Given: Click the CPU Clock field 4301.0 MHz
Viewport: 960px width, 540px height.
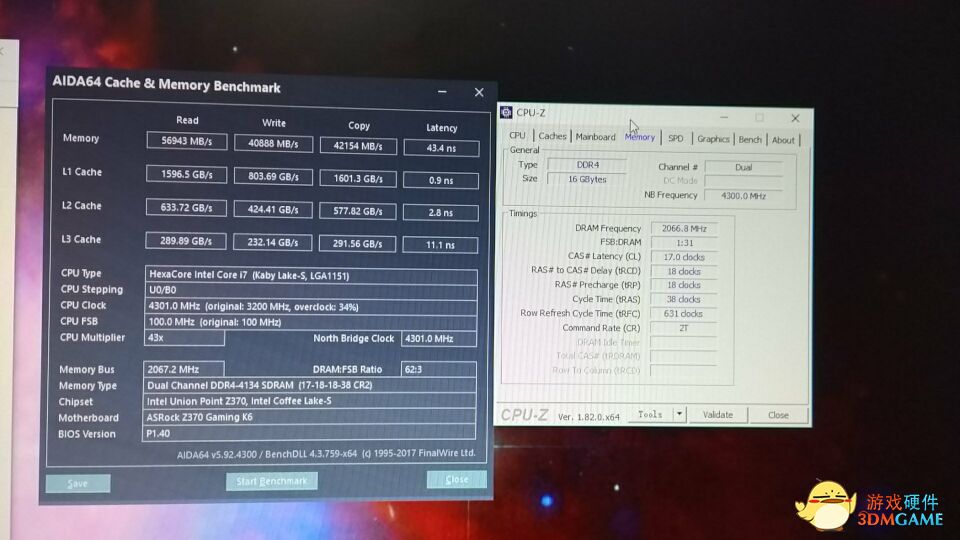Looking at the screenshot, I should click(311, 306).
